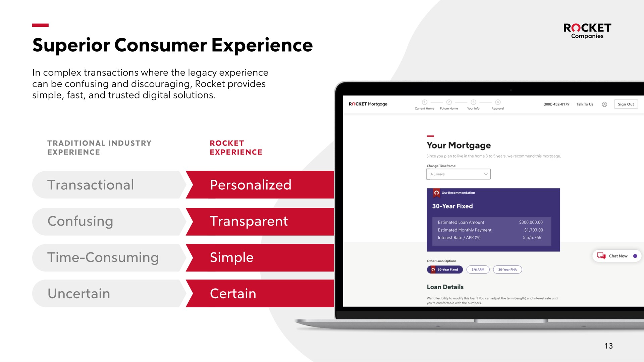Click the step 4 Approval progress icon
Image resolution: width=644 pixels, height=362 pixels.
pyautogui.click(x=498, y=102)
